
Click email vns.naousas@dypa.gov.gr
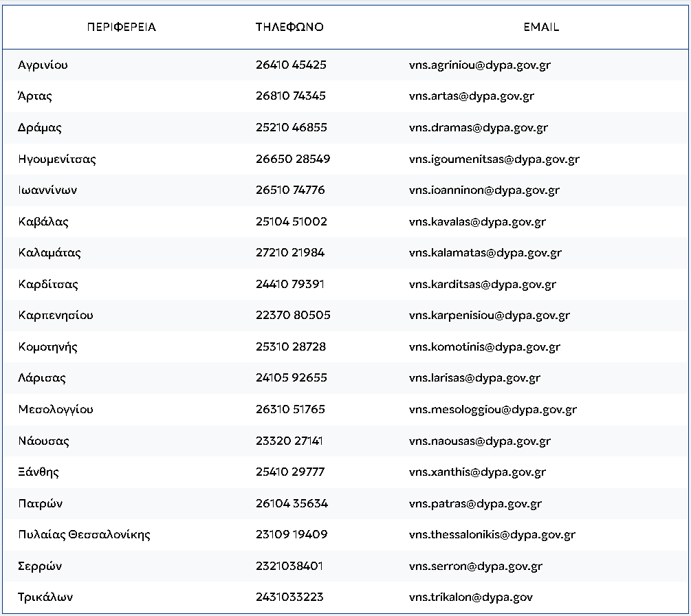[x=479, y=441]
